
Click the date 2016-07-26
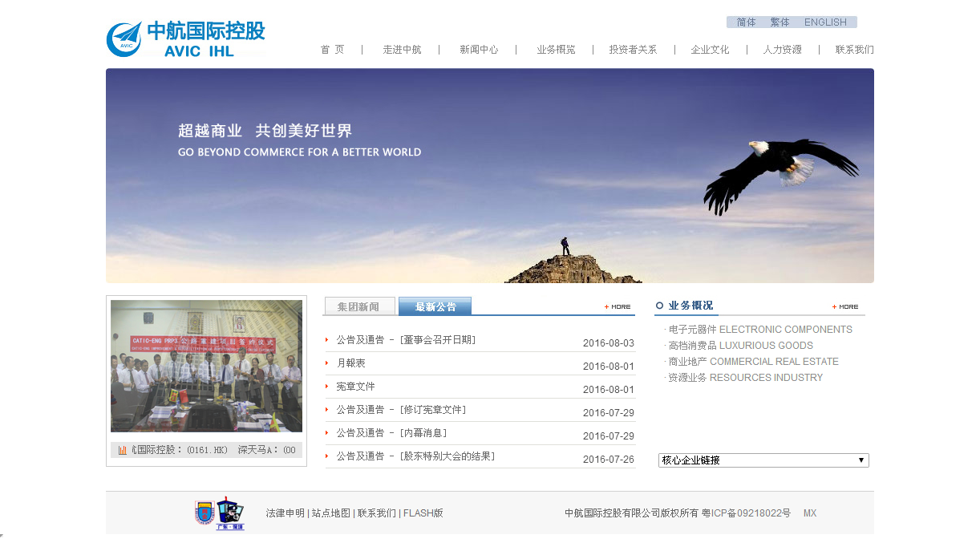click(609, 460)
